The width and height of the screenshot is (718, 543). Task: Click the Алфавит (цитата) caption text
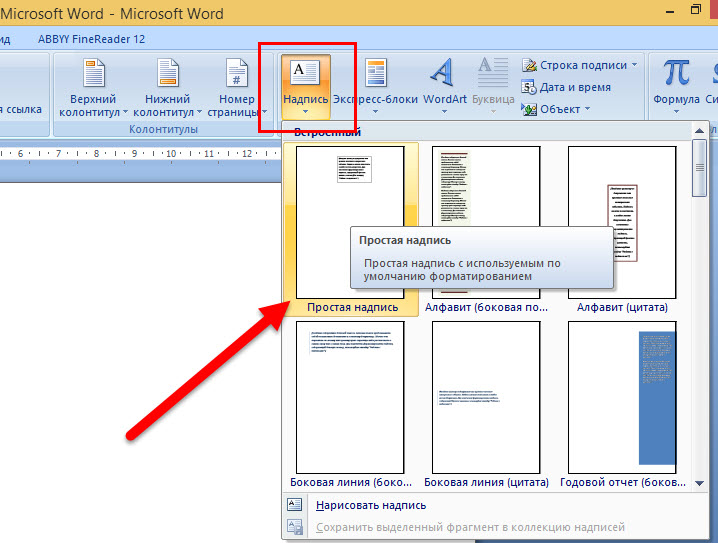point(622,307)
